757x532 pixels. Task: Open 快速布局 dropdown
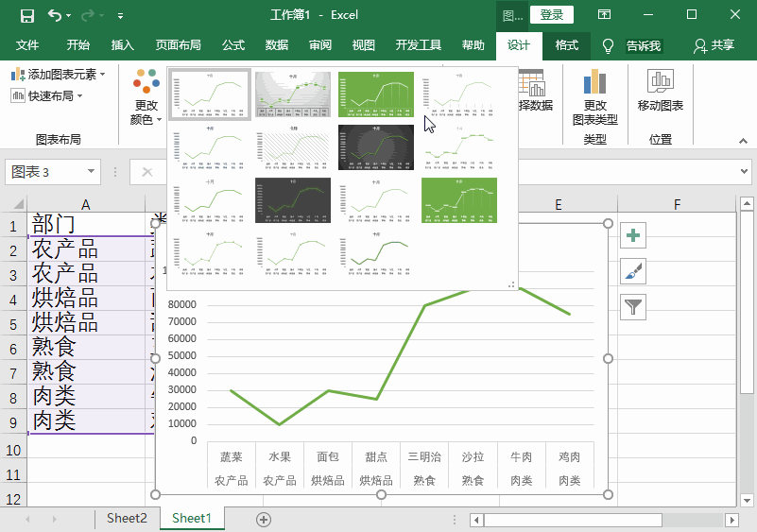pos(47,95)
